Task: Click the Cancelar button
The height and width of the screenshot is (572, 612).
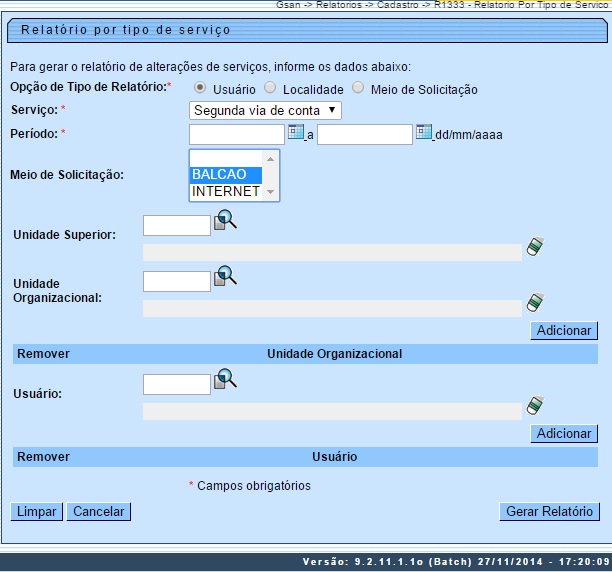Action: tap(98, 511)
